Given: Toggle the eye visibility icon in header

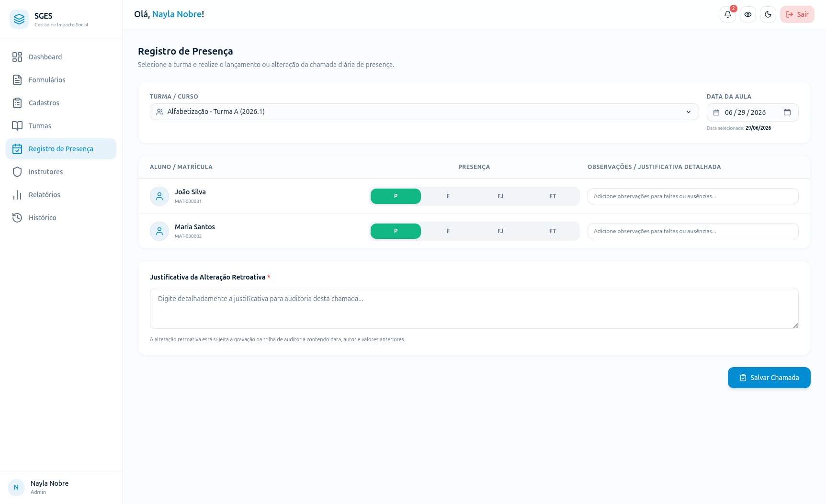Looking at the screenshot, I should (x=748, y=14).
